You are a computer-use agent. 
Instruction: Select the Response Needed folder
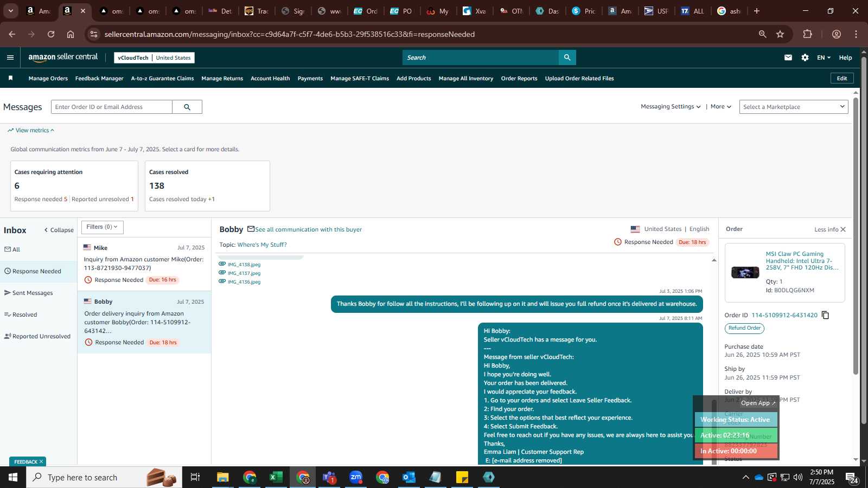39,271
